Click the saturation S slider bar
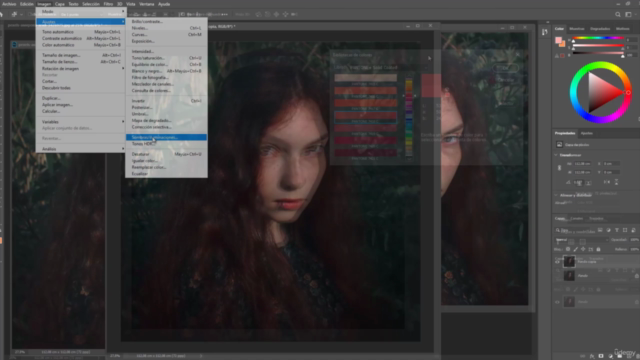640x360 pixels. (598, 45)
